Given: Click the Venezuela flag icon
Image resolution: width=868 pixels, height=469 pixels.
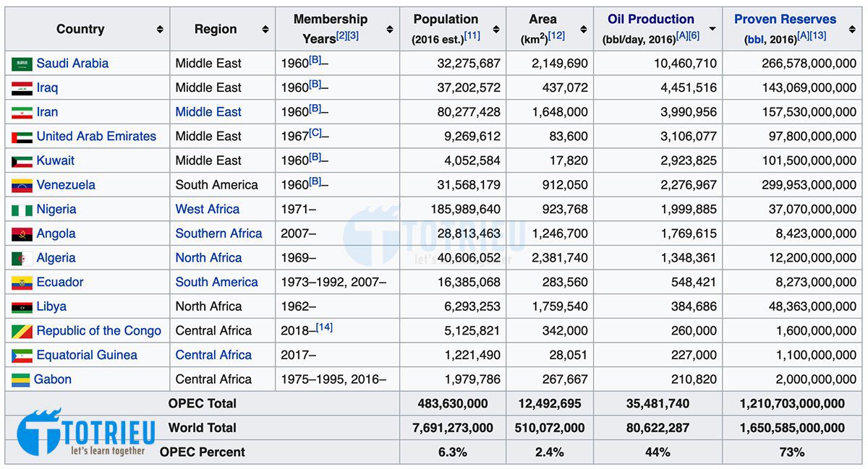Looking at the screenshot, I should (x=22, y=186).
